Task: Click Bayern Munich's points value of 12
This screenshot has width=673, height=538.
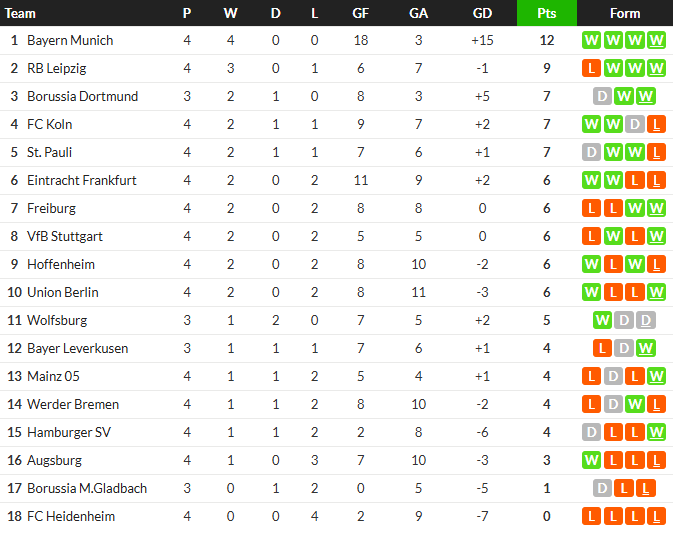Action: click(547, 41)
